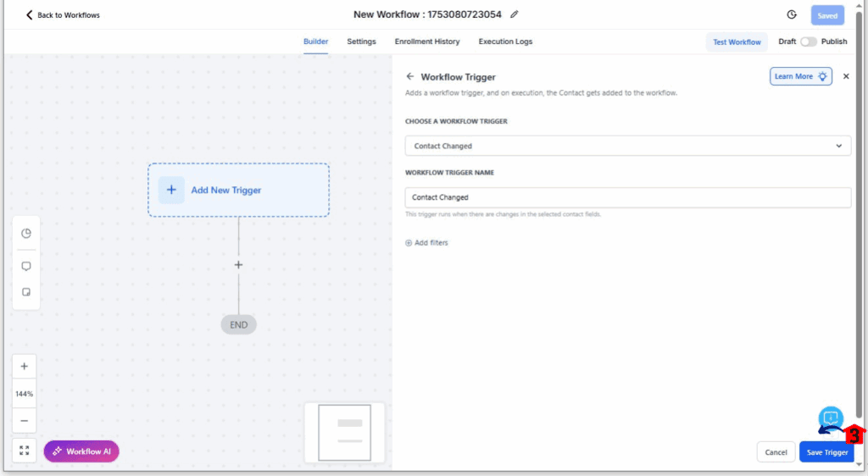Screen dimensions: 868x476
Task: Close the Workflow Trigger panel
Action: click(x=846, y=76)
